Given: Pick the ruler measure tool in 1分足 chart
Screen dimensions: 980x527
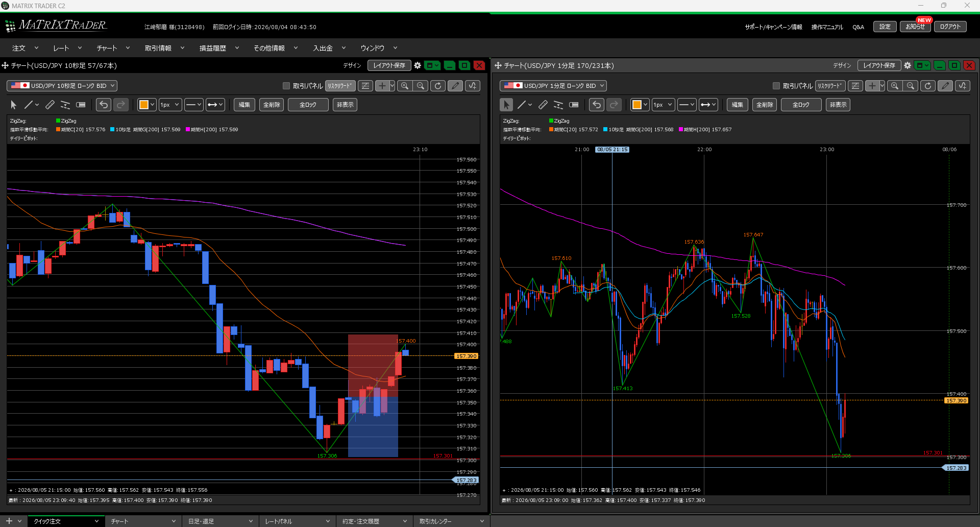Looking at the screenshot, I should tap(543, 105).
